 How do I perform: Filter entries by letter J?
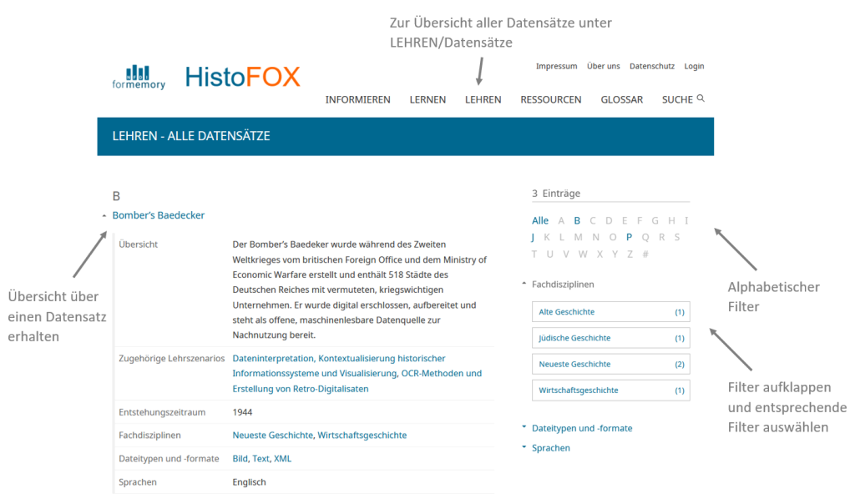coord(534,237)
